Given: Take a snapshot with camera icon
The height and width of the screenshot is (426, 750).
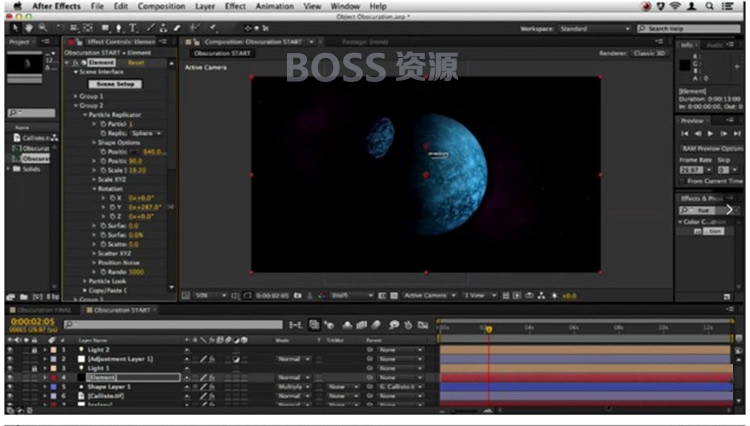Looking at the screenshot, I should pyautogui.click(x=298, y=296).
